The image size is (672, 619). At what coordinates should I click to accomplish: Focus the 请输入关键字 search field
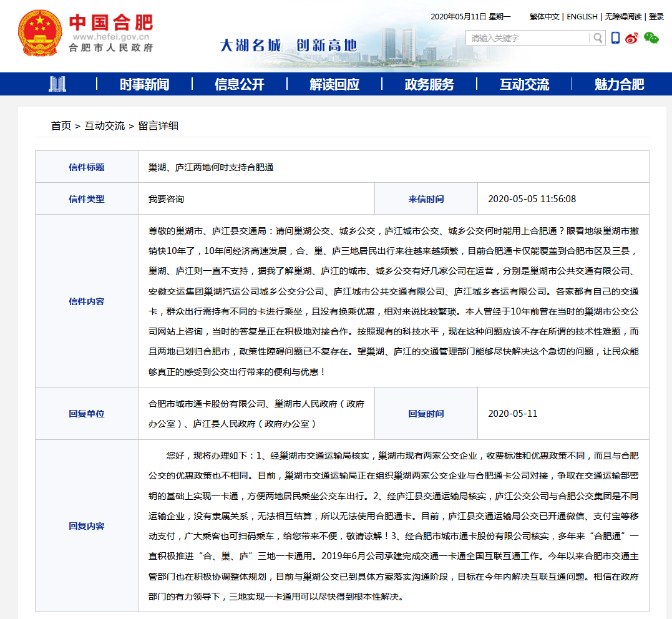tap(528, 38)
